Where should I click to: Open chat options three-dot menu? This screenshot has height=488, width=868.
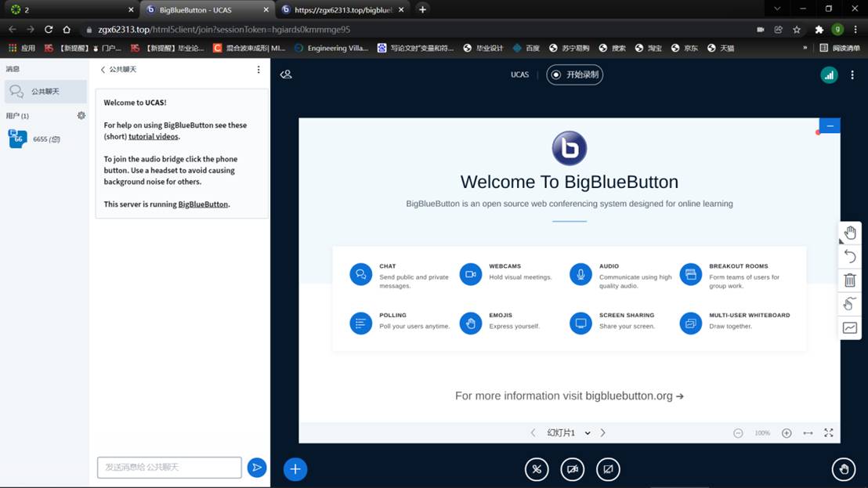259,69
